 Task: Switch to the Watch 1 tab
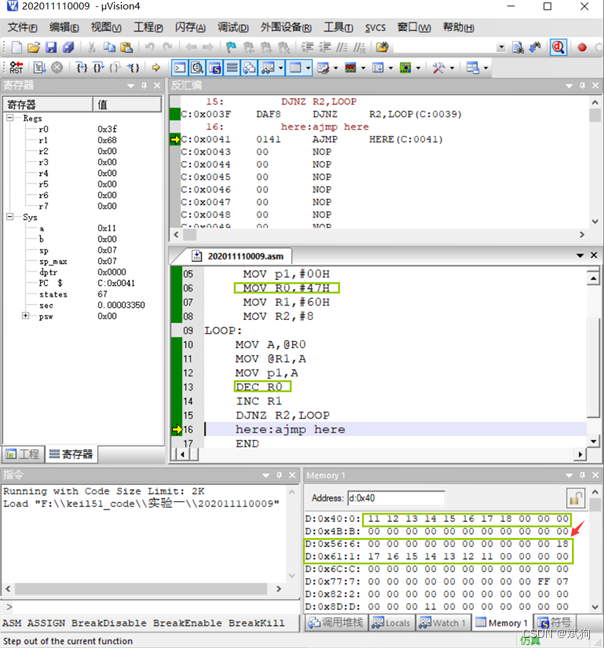point(444,623)
